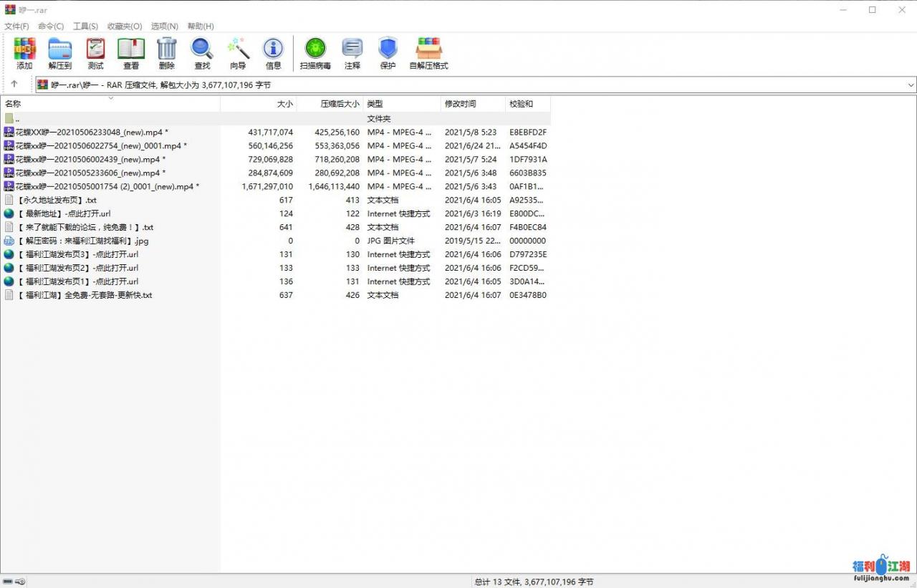This screenshot has height=588, width=917.
Task: Open the 文件(F) menu
Action: click(16, 26)
